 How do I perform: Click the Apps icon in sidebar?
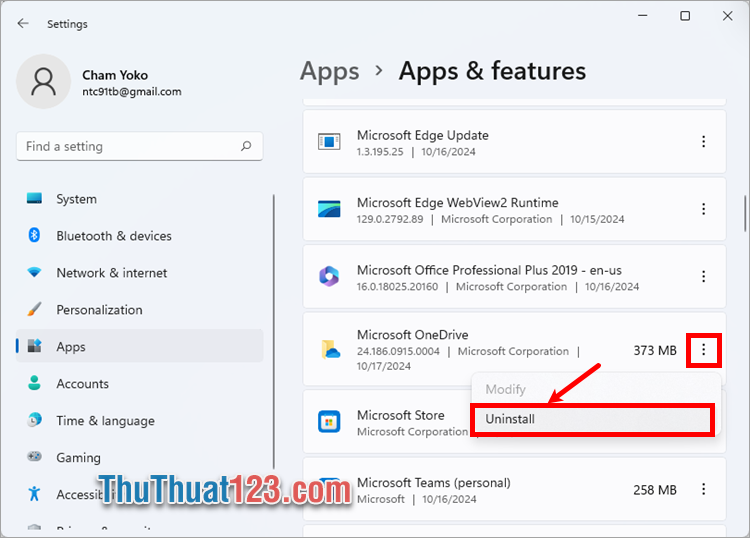point(34,346)
